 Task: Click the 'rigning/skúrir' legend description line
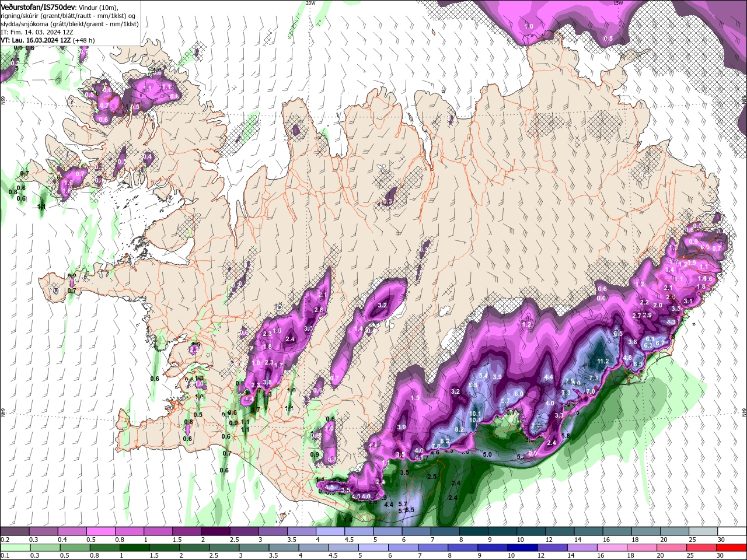click(x=68, y=16)
